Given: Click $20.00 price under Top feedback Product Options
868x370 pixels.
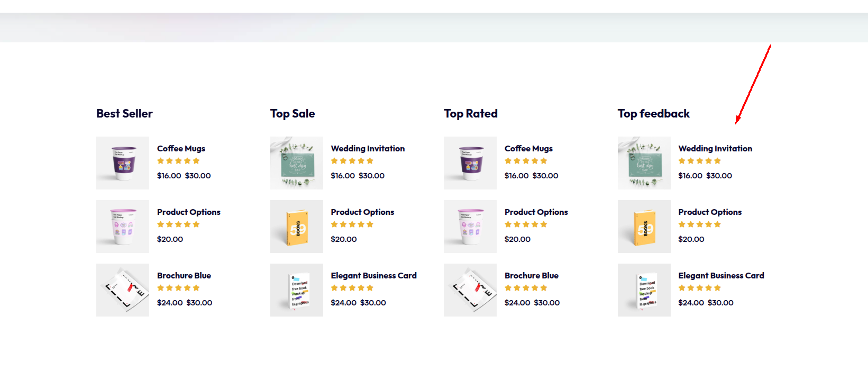Looking at the screenshot, I should pyautogui.click(x=691, y=239).
